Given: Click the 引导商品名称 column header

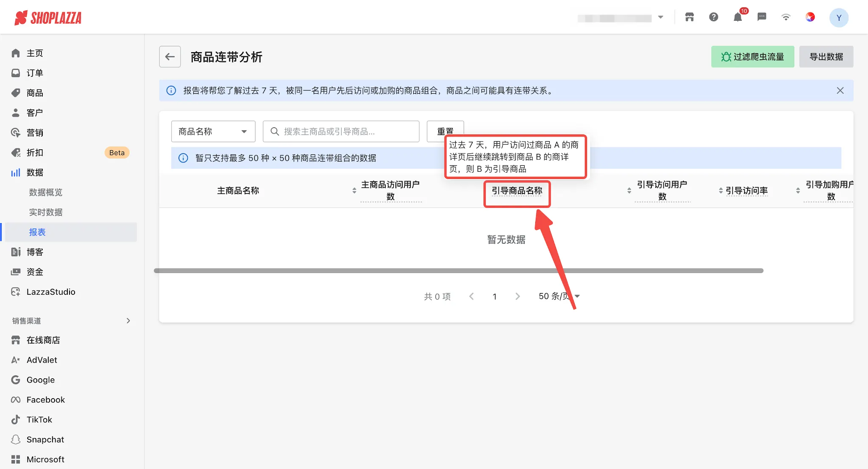Looking at the screenshot, I should (x=517, y=191).
